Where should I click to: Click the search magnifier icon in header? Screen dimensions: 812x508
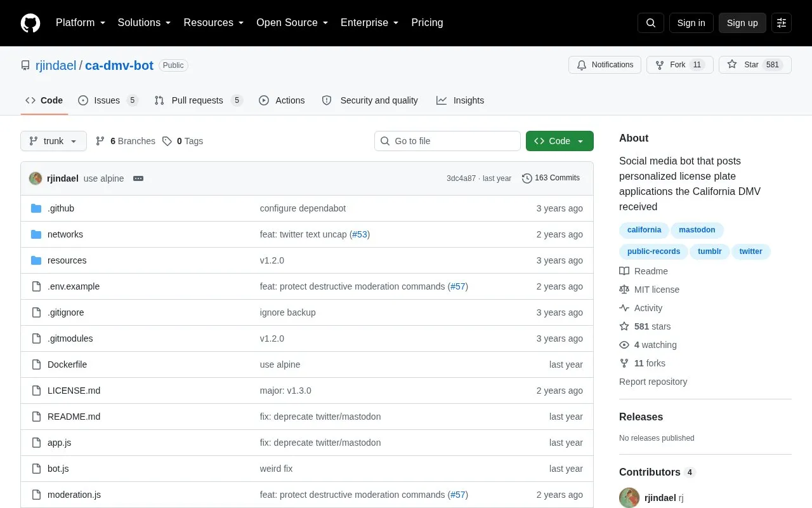[651, 23]
